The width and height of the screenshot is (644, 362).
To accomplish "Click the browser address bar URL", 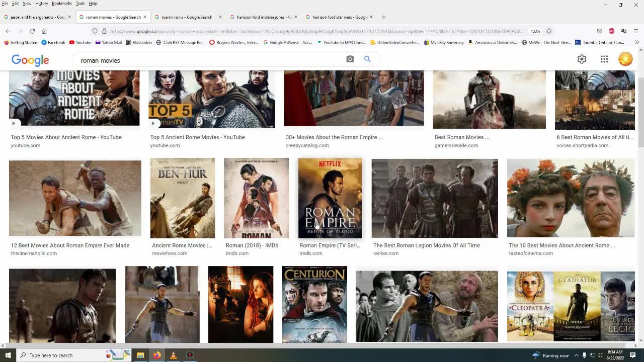I will coord(316,31).
